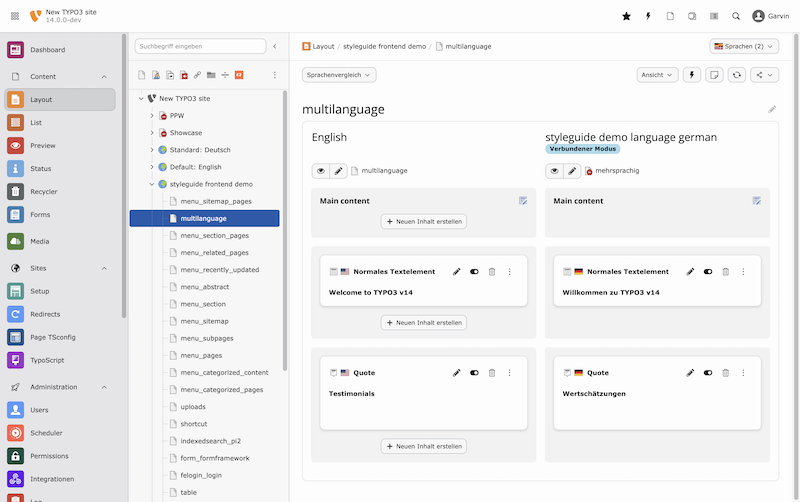800x502 pixels.
Task: Delete the German Quote element
Action: (x=725, y=372)
